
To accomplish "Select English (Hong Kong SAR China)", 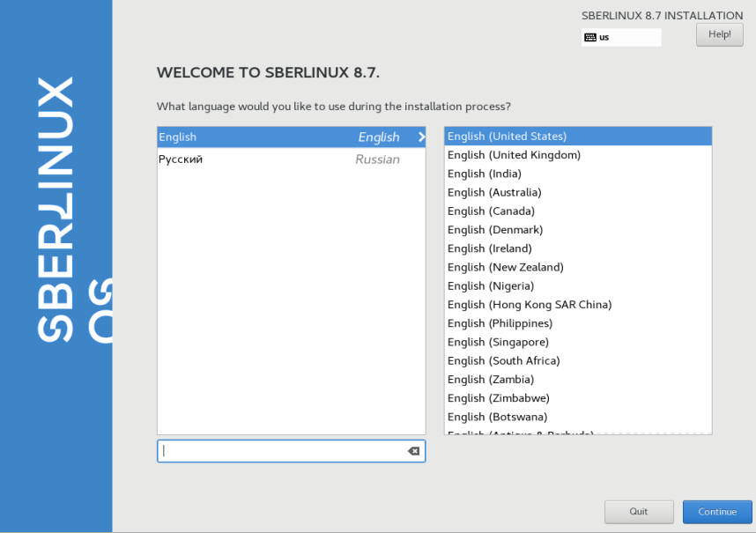I will pyautogui.click(x=529, y=305).
